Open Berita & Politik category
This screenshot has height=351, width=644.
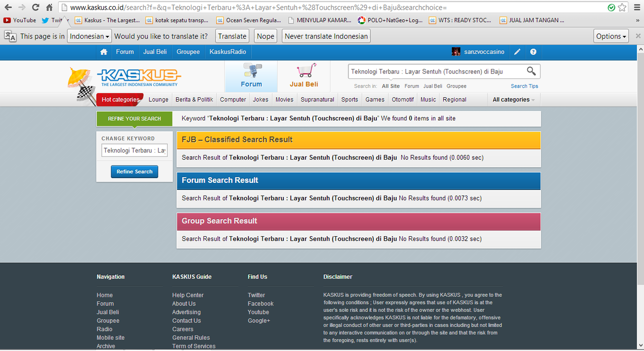(x=194, y=100)
